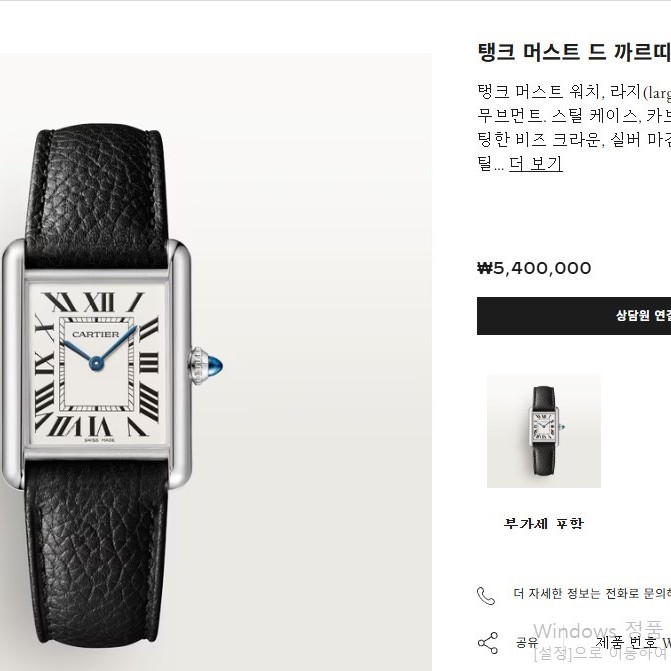Click the phone handset icon

point(486,595)
